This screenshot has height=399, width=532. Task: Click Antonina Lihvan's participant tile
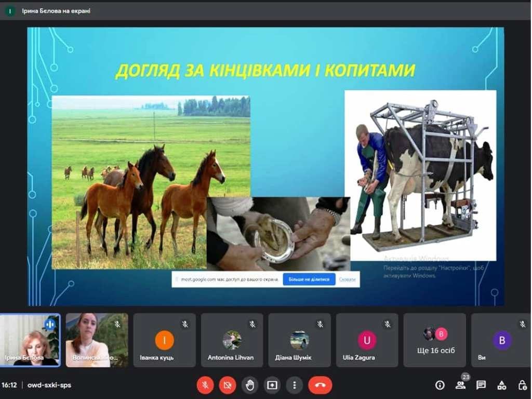[232, 340]
